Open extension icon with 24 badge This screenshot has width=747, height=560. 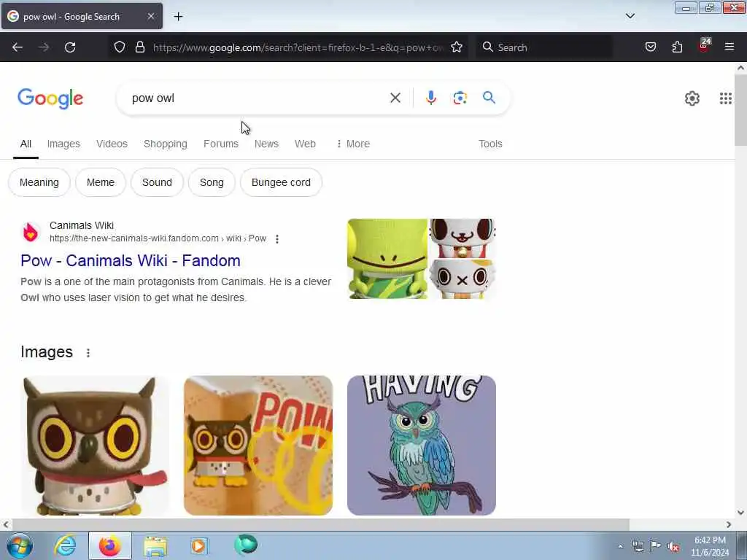(x=704, y=46)
